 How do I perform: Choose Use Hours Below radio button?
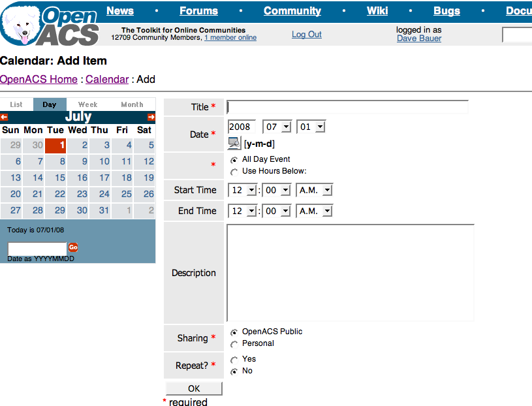click(234, 172)
